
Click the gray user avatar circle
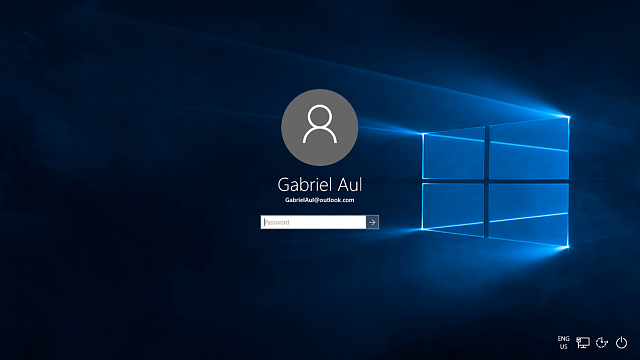(320, 127)
